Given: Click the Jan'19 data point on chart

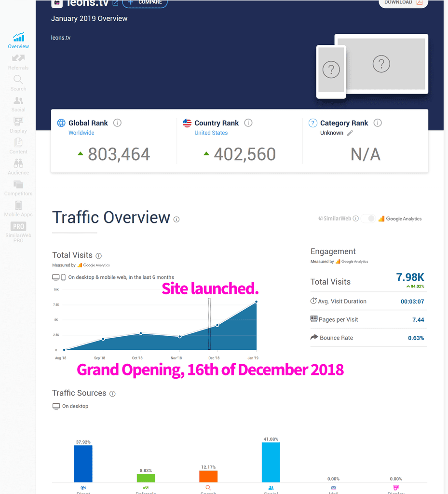Looking at the screenshot, I should pos(256,302).
